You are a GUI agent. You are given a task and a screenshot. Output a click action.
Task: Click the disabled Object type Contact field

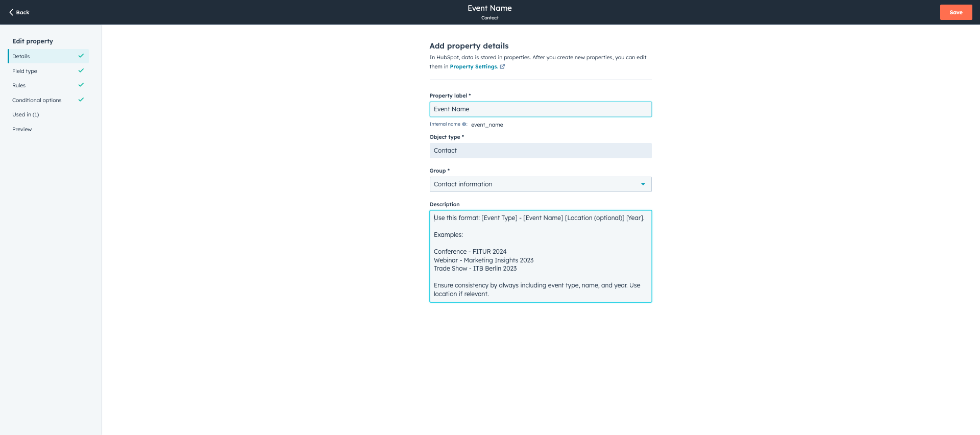[541, 151]
